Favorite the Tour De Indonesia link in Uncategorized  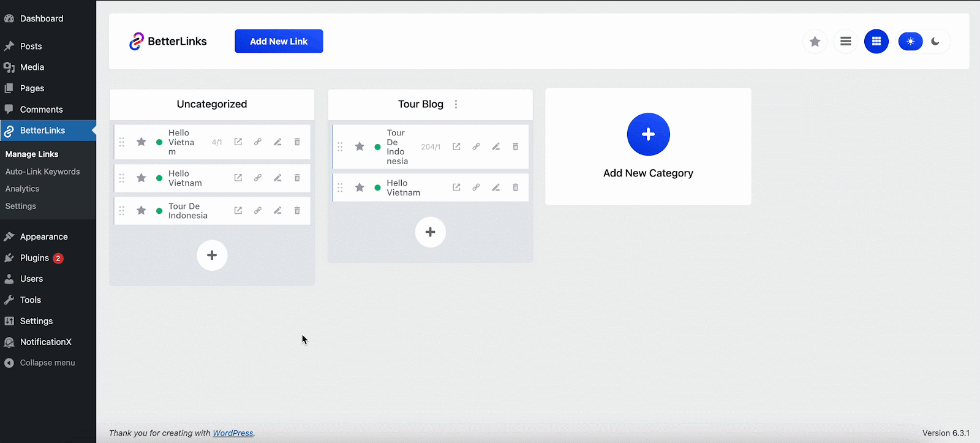coord(141,211)
